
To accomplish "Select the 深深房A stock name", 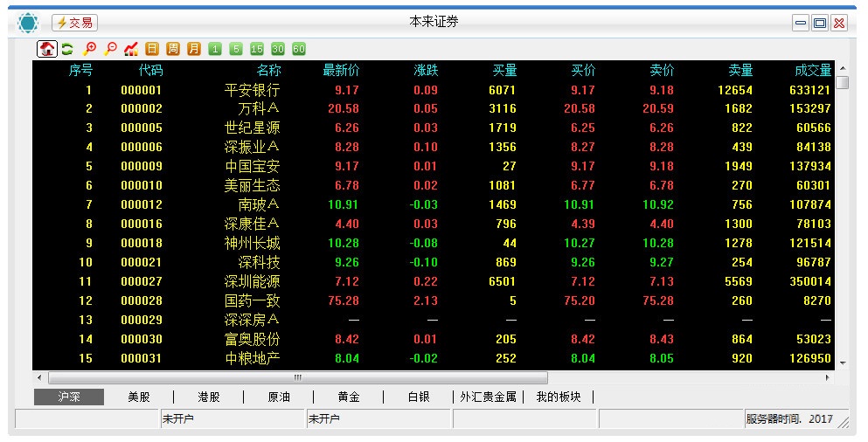I will click(x=252, y=320).
